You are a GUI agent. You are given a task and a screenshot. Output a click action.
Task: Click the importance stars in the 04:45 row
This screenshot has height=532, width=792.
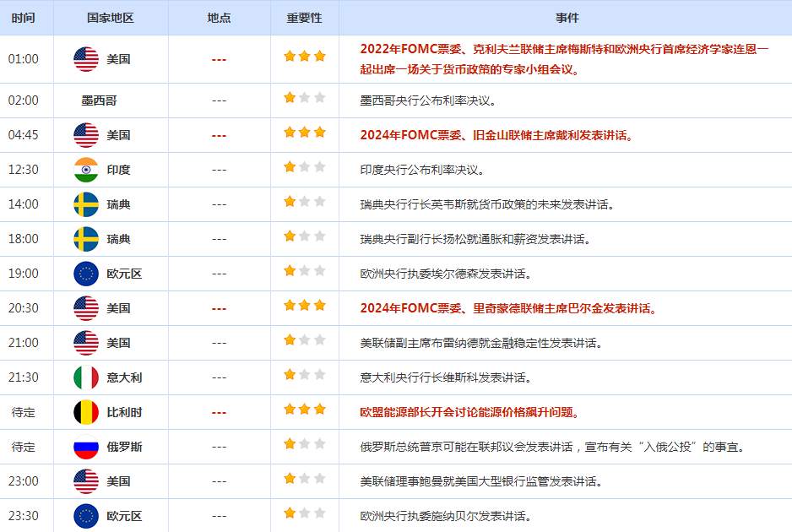(305, 133)
